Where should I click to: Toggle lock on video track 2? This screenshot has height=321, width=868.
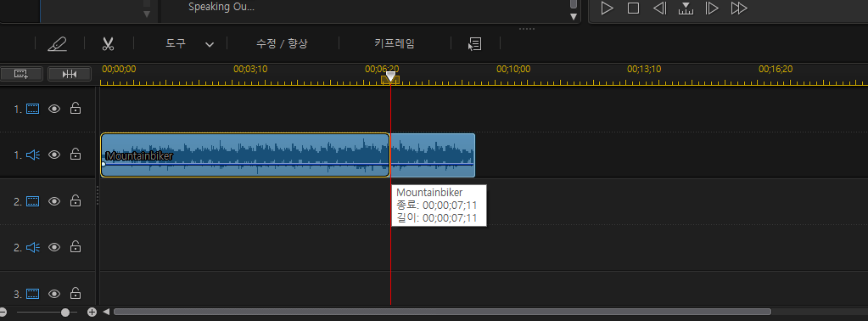point(76,200)
